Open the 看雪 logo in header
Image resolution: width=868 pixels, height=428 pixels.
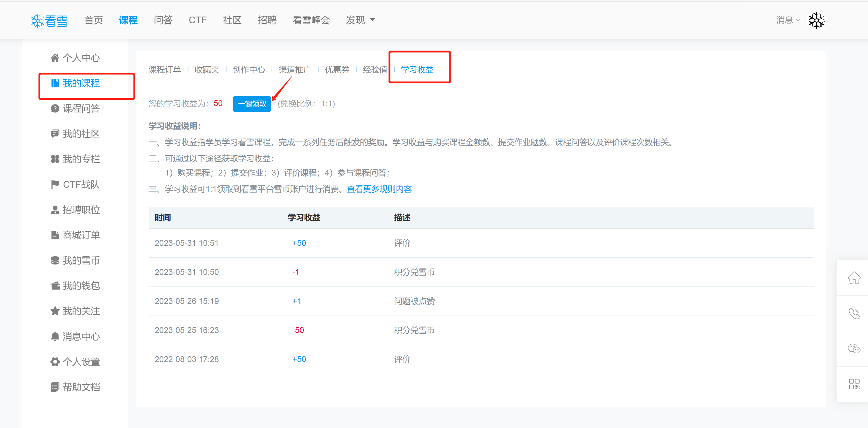pyautogui.click(x=50, y=21)
